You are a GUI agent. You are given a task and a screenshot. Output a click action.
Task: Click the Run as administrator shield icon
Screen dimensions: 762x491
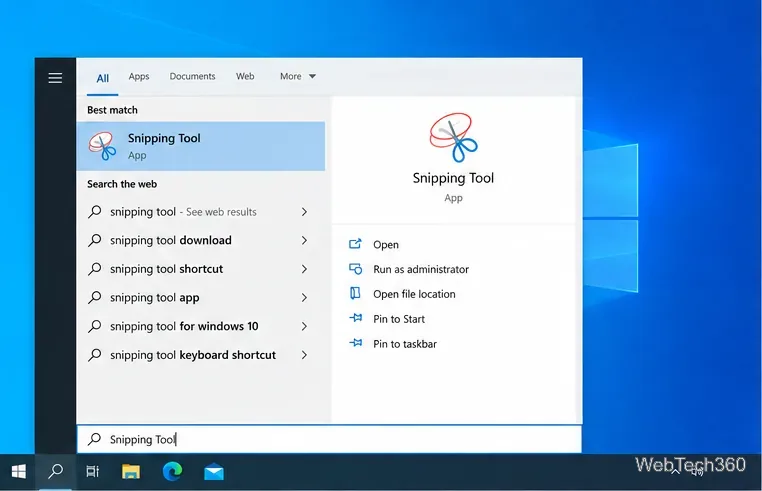355,268
